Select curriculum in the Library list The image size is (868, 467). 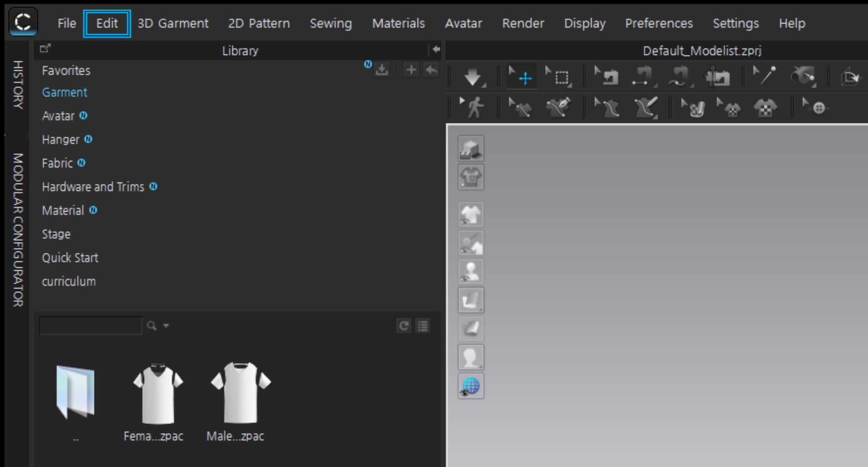pos(69,281)
